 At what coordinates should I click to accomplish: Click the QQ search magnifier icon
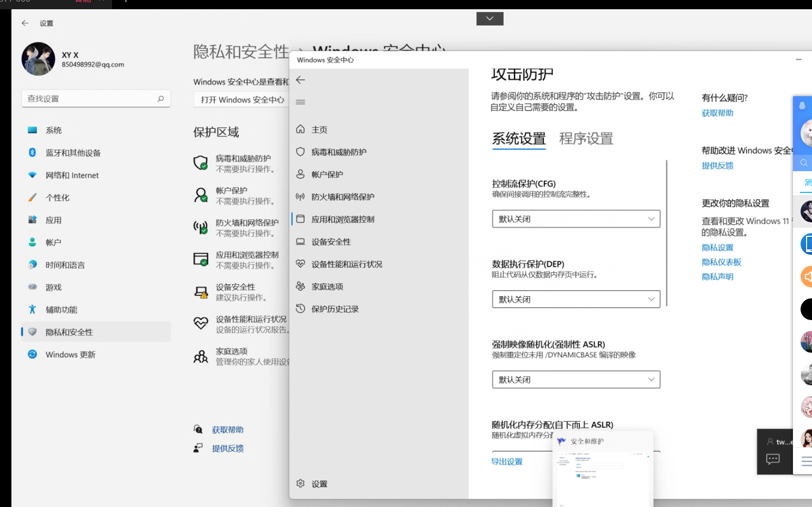click(803, 162)
